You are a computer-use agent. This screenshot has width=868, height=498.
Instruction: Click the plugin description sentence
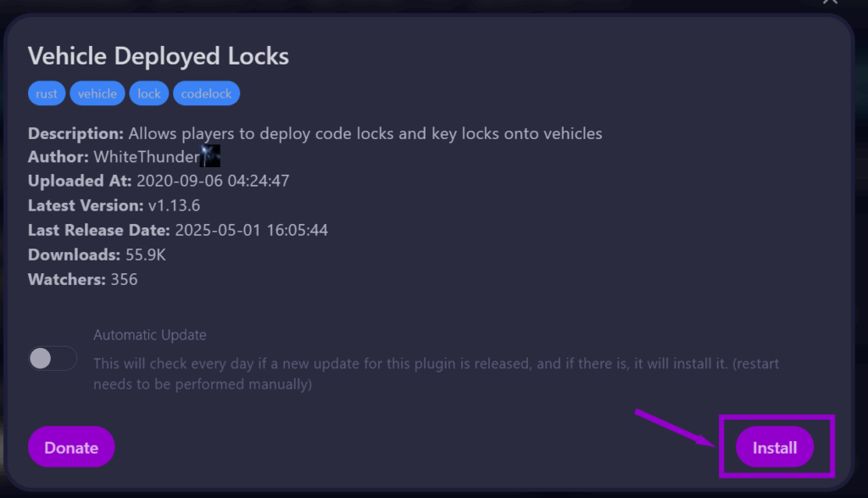(x=365, y=133)
